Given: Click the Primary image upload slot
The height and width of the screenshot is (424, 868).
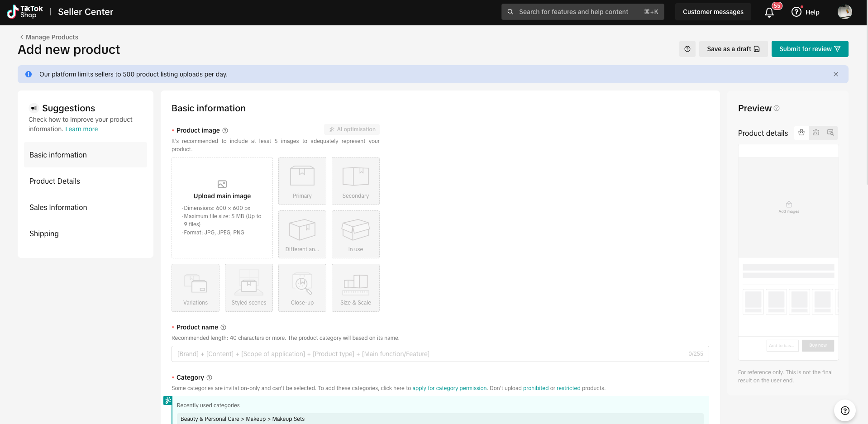Looking at the screenshot, I should (302, 181).
